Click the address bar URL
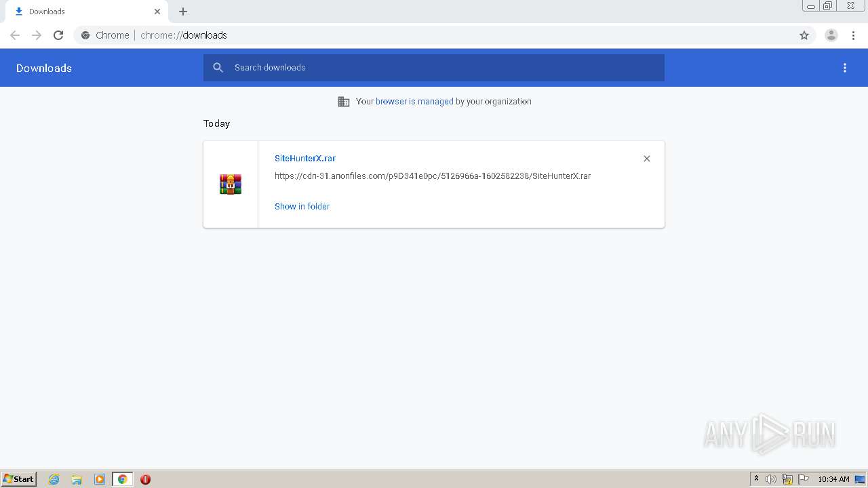 [x=184, y=35]
